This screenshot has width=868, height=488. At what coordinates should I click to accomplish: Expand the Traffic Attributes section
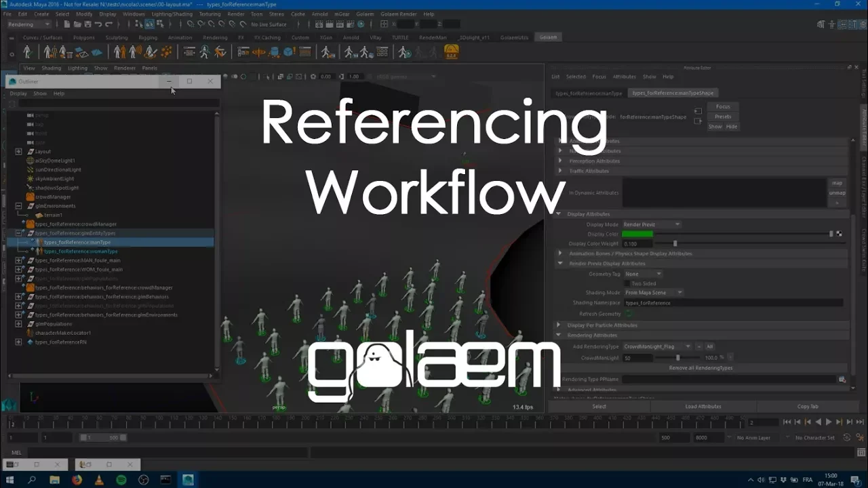pyautogui.click(x=560, y=171)
